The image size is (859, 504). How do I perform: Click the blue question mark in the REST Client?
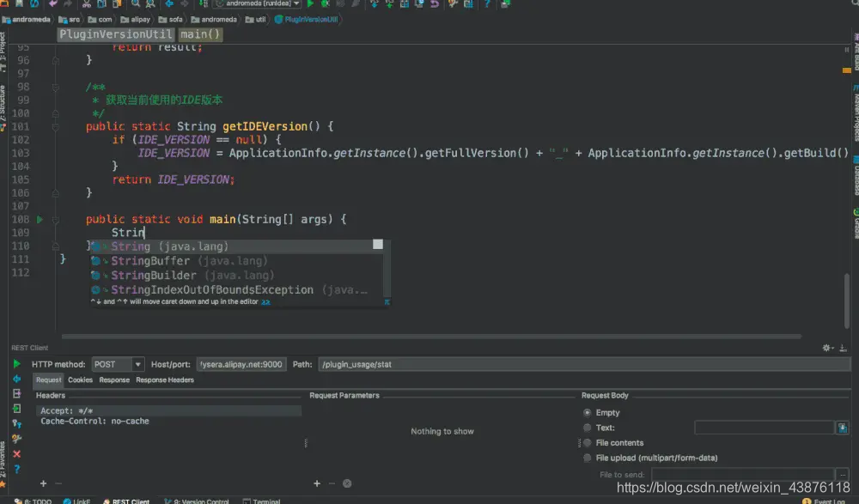[17, 469]
